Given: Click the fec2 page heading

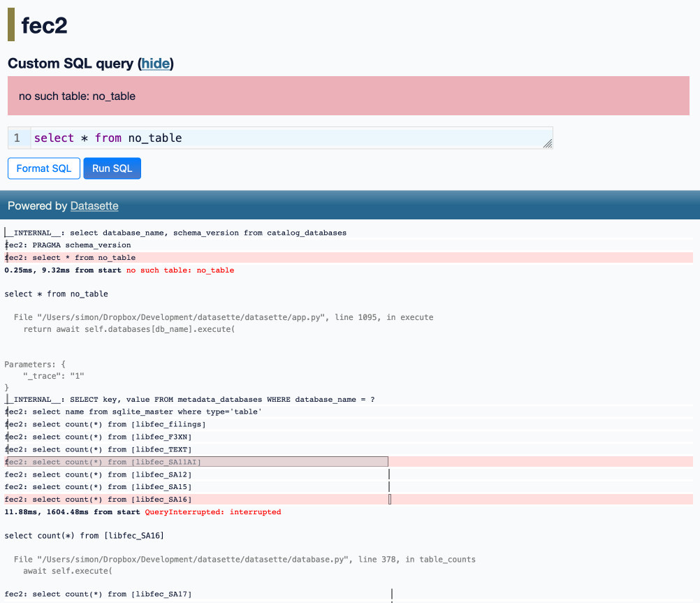Looking at the screenshot, I should tap(44, 25).
